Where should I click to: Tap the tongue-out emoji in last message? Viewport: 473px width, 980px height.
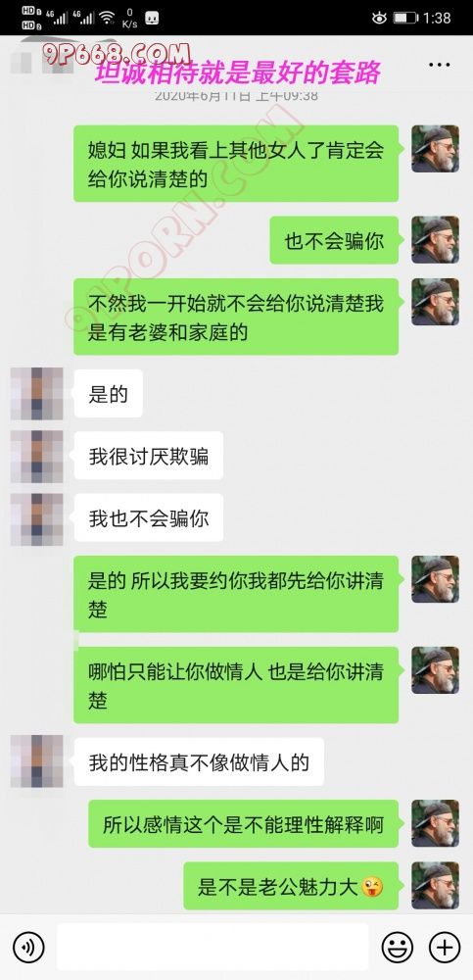372,886
